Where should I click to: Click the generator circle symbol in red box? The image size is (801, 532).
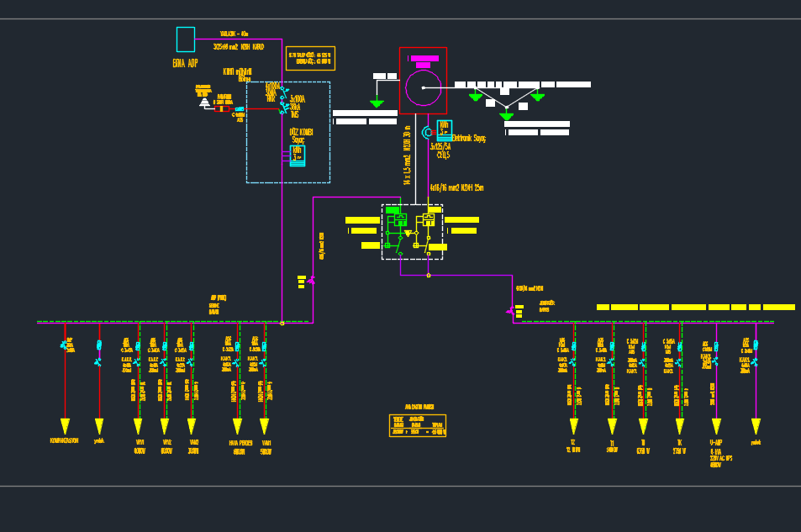click(x=423, y=87)
